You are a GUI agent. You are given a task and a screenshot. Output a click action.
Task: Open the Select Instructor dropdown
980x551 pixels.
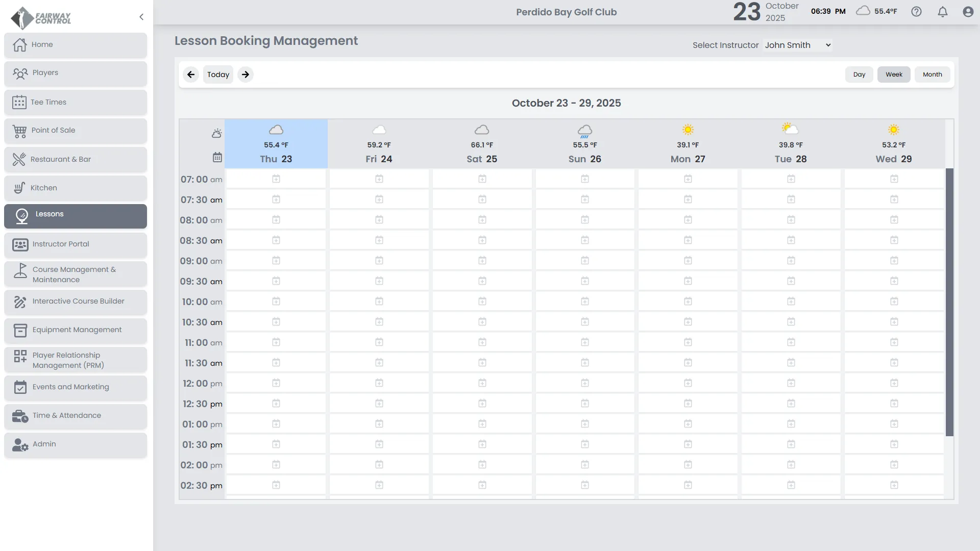point(797,45)
